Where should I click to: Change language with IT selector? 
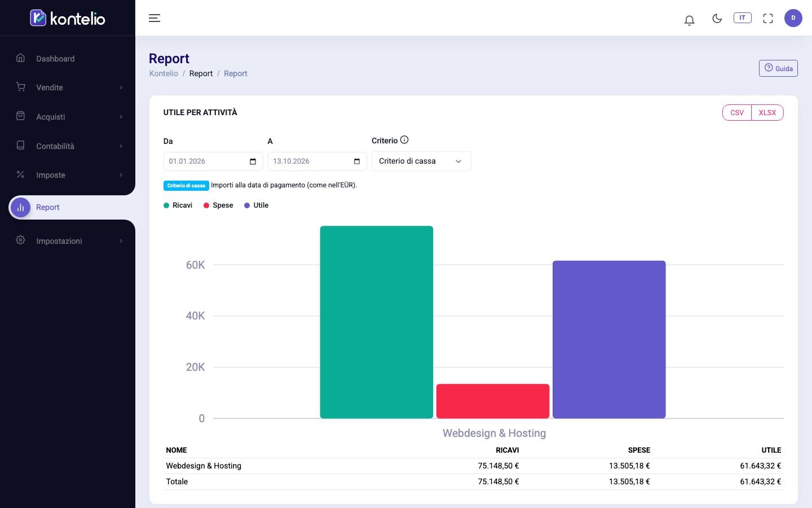(743, 18)
